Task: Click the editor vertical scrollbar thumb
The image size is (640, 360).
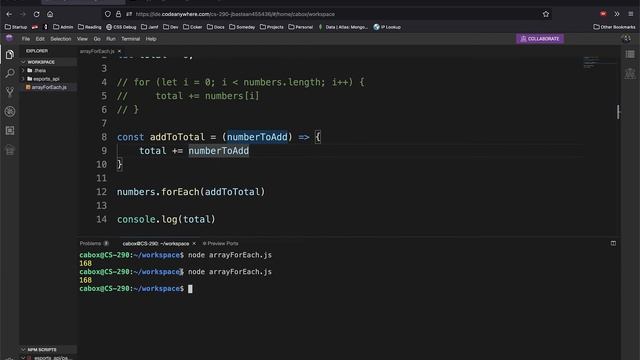Action: pyautogui.click(x=618, y=112)
